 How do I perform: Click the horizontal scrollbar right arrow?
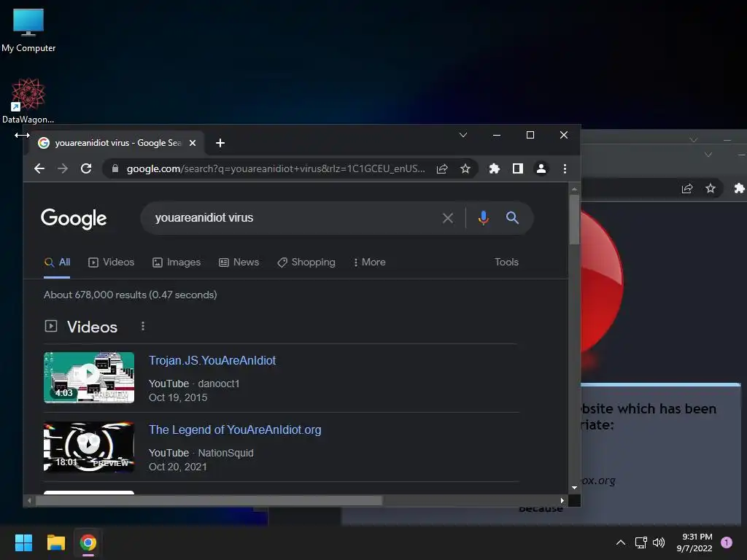pos(562,500)
